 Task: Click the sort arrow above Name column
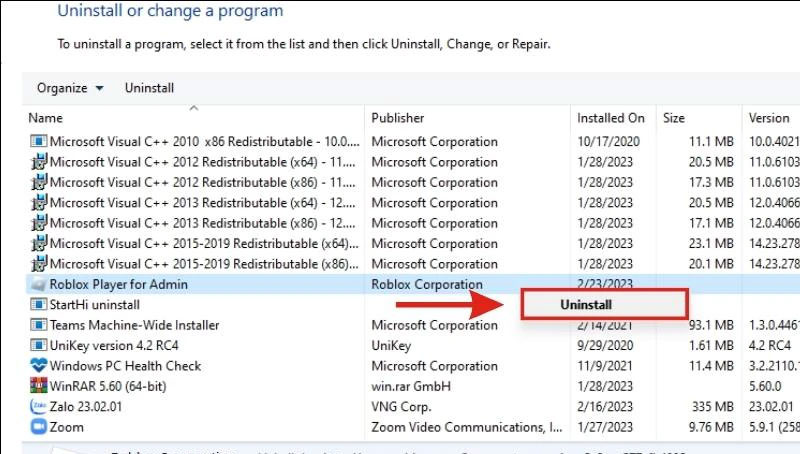coord(193,108)
